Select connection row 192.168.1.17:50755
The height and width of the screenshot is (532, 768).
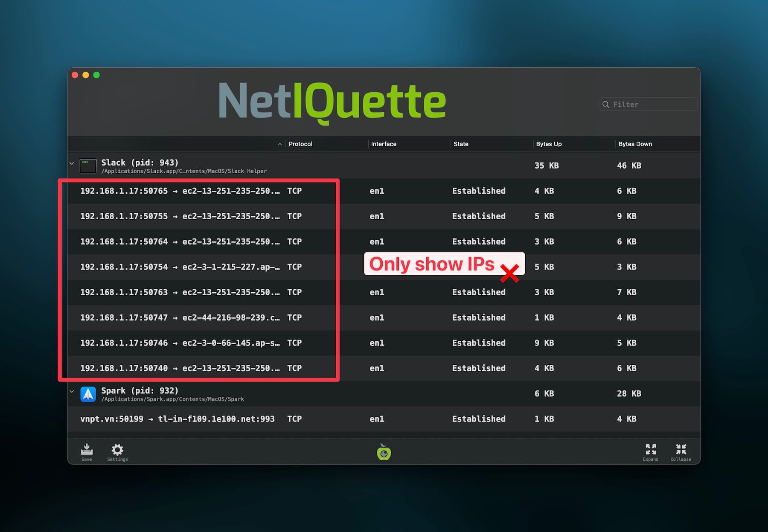coord(384,216)
